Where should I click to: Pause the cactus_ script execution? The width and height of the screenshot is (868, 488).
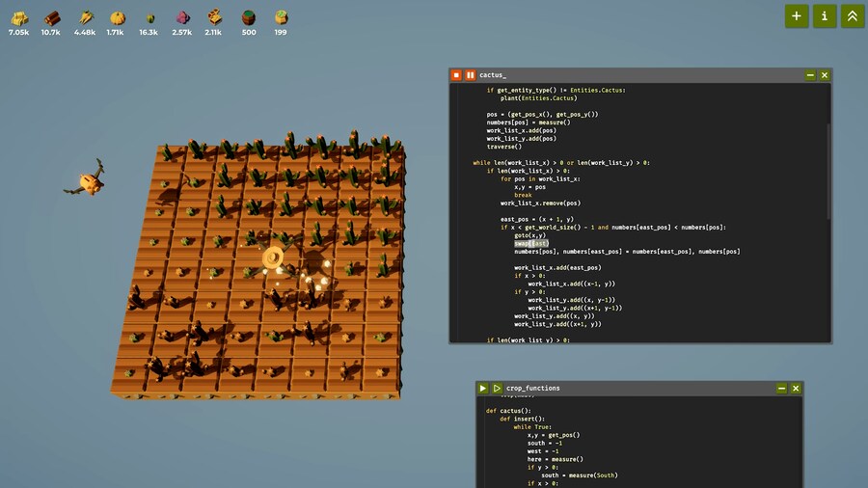(470, 75)
